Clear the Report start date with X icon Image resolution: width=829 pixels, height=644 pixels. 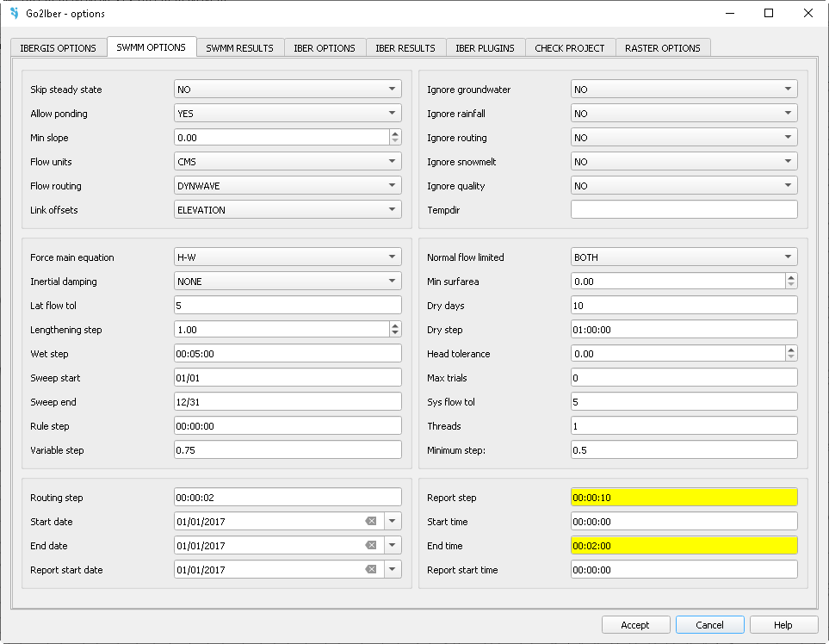371,570
